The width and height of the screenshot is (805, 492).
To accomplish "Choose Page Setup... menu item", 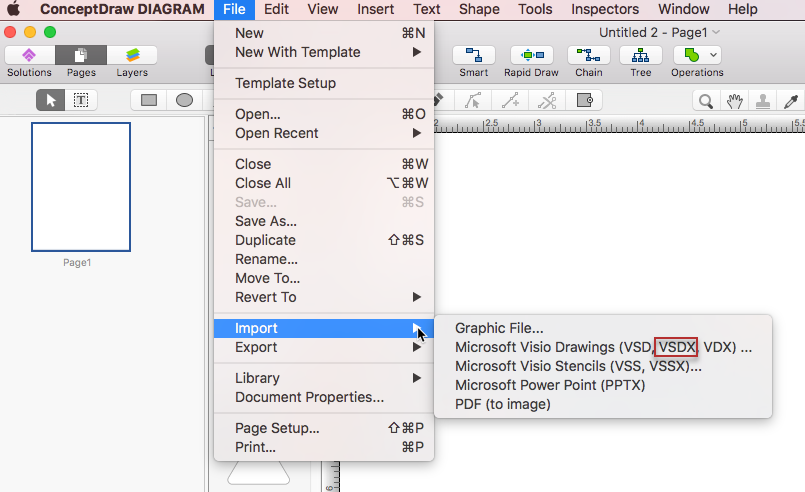I will [324, 428].
